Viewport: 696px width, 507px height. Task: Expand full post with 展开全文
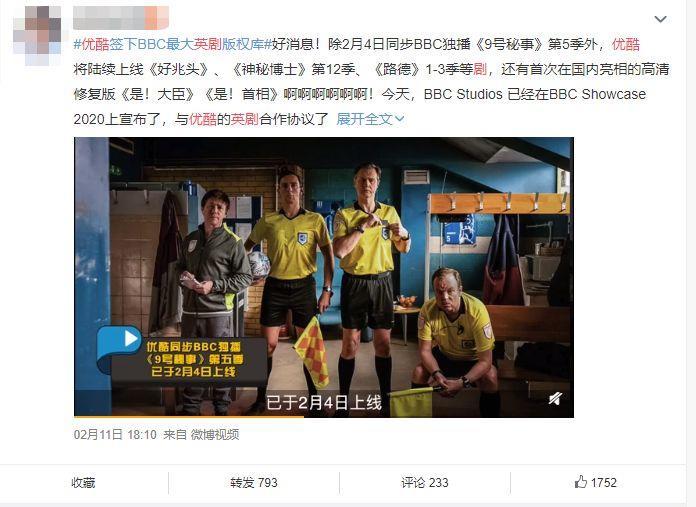point(364,119)
